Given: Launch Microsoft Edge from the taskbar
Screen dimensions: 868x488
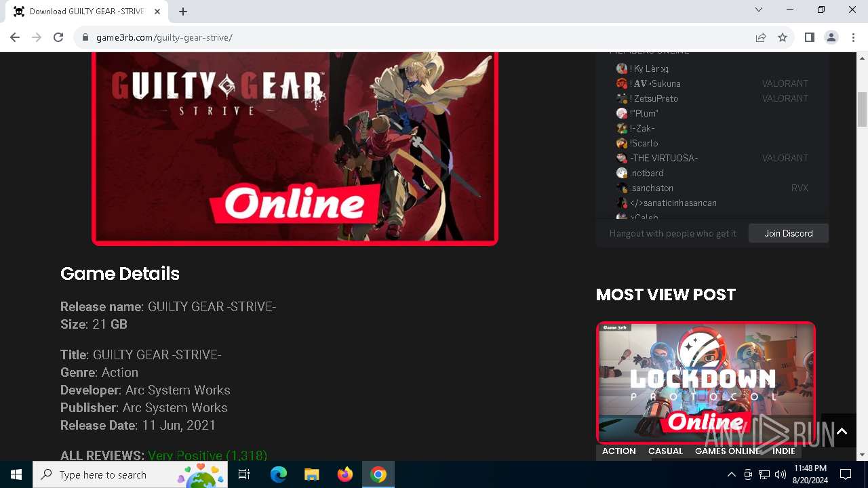Looking at the screenshot, I should [x=279, y=474].
